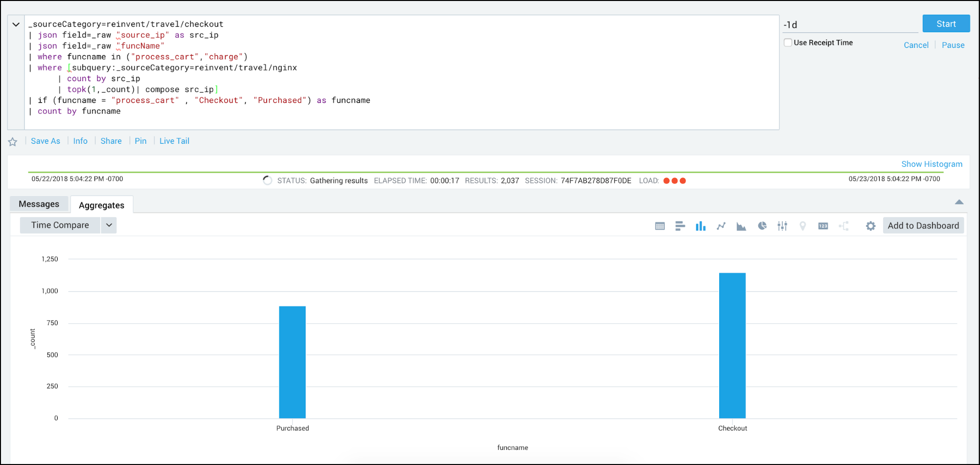
Task: Switch results to table view
Action: click(660, 225)
